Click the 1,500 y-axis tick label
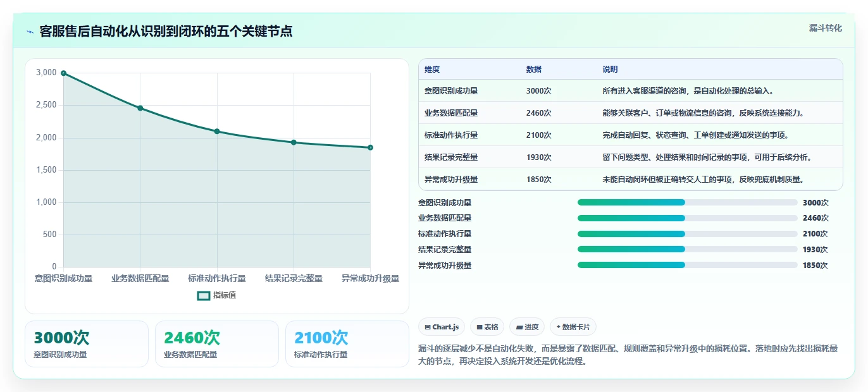Image resolution: width=868 pixels, height=392 pixels. (46, 170)
